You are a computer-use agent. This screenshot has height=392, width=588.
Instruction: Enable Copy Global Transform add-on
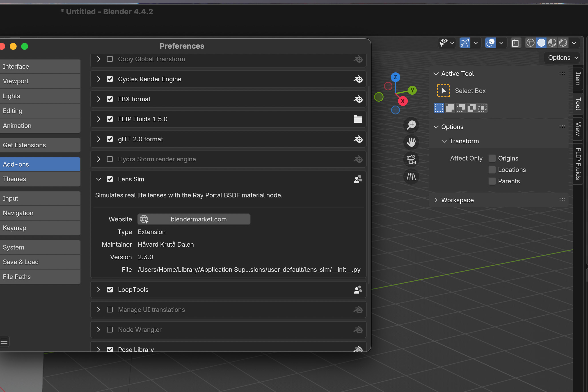coord(110,59)
